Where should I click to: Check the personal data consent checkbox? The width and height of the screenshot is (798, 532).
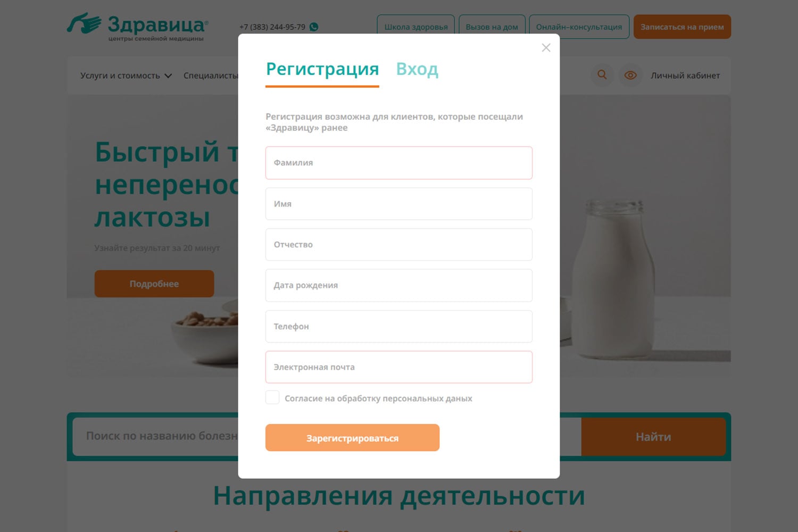tap(272, 397)
